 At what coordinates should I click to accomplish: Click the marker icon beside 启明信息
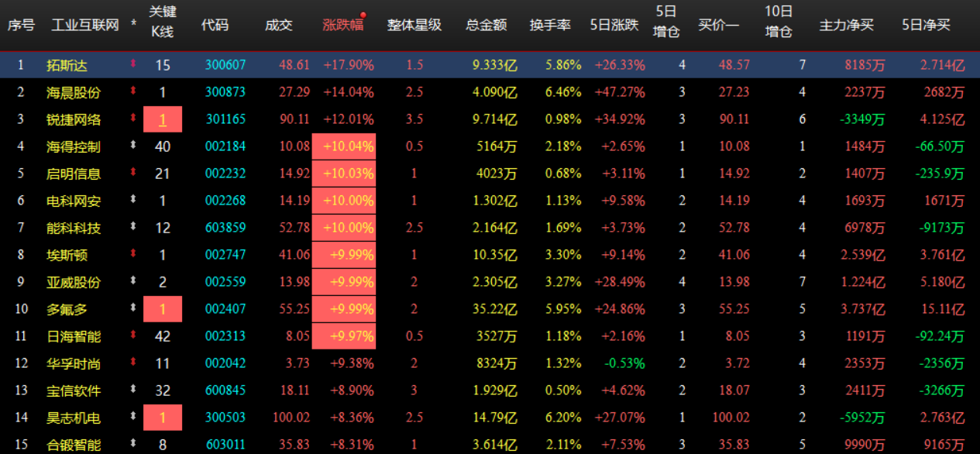coord(133,174)
